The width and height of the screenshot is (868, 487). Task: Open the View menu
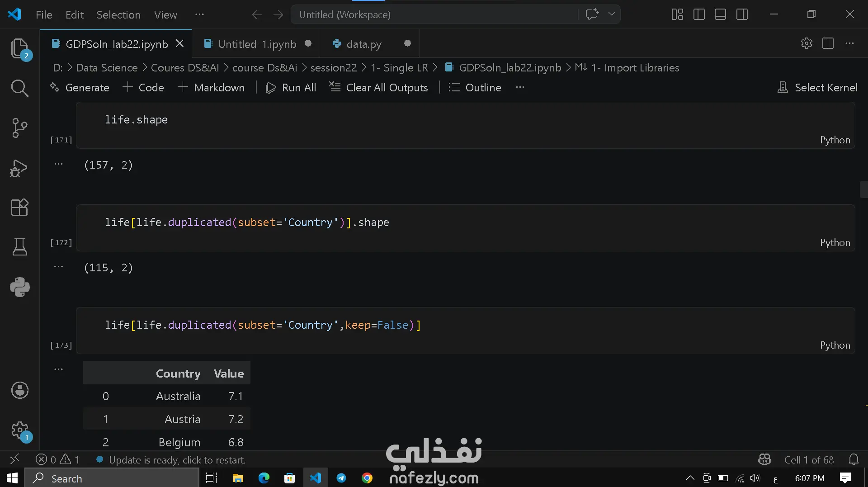coord(165,14)
